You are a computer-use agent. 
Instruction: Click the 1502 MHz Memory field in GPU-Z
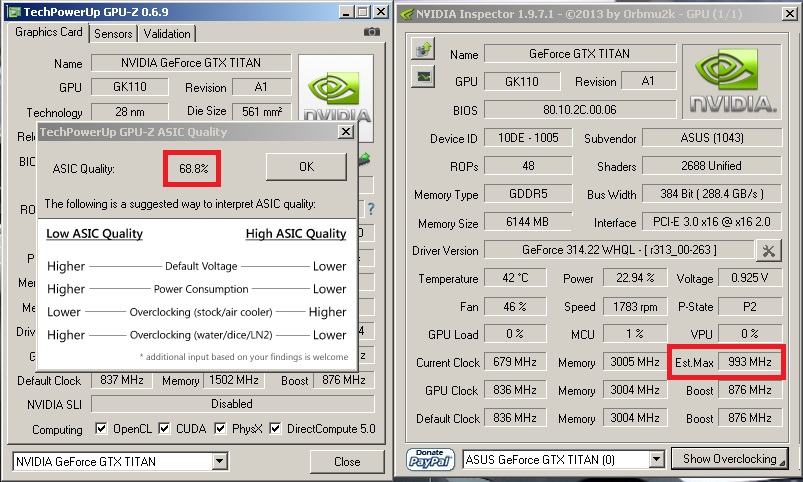pyautogui.click(x=234, y=380)
